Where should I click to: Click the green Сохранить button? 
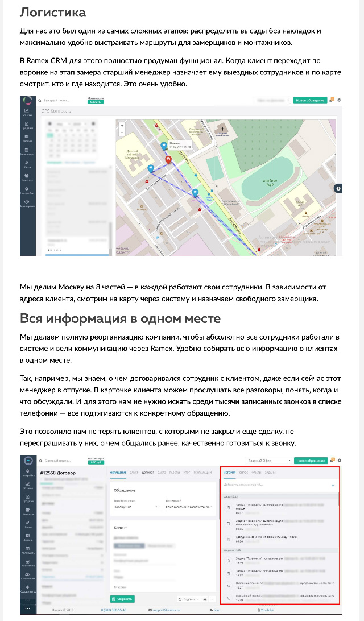pos(122,599)
